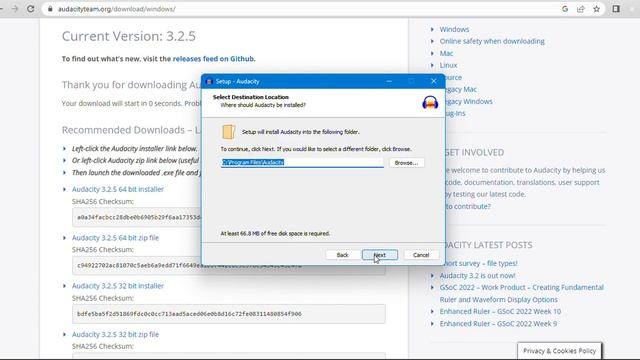
Task: Click Back in Audacity setup dialog
Action: [342, 255]
